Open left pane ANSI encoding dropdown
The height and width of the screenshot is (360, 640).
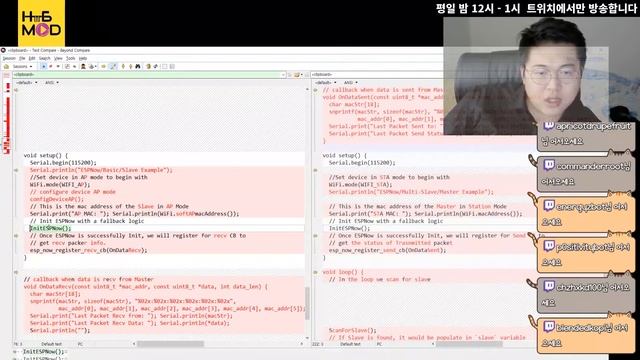pyautogui.click(x=52, y=82)
